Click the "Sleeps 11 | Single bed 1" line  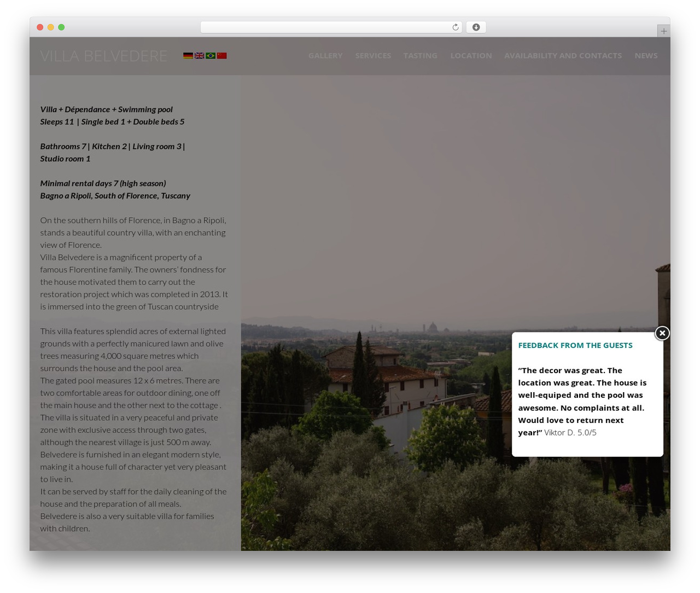(112, 122)
